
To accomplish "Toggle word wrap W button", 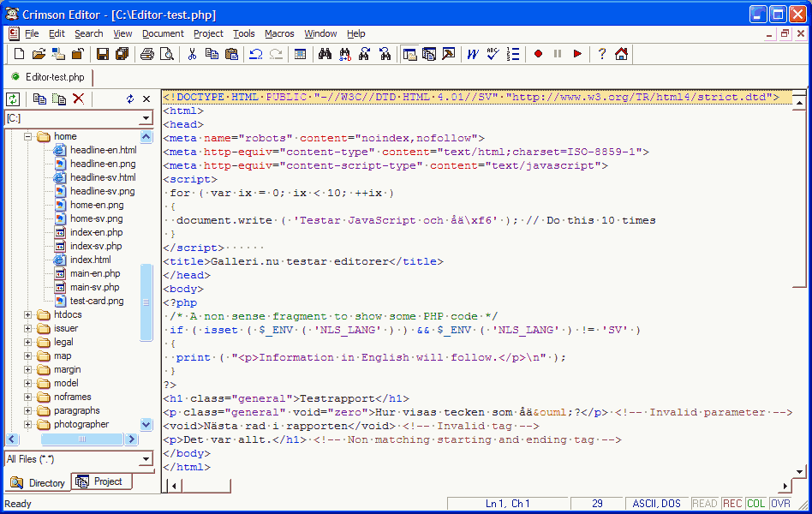I will (x=473, y=54).
